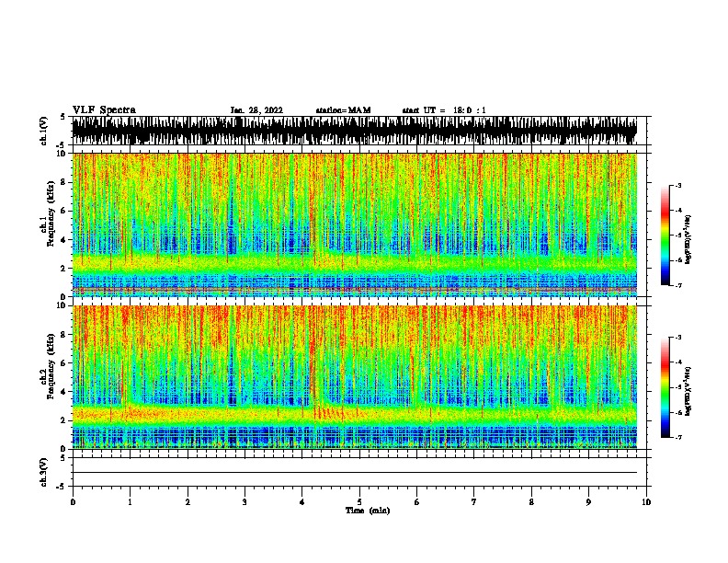Click the ch.1(V) waveform axis label
728x563 pixels.
point(43,131)
